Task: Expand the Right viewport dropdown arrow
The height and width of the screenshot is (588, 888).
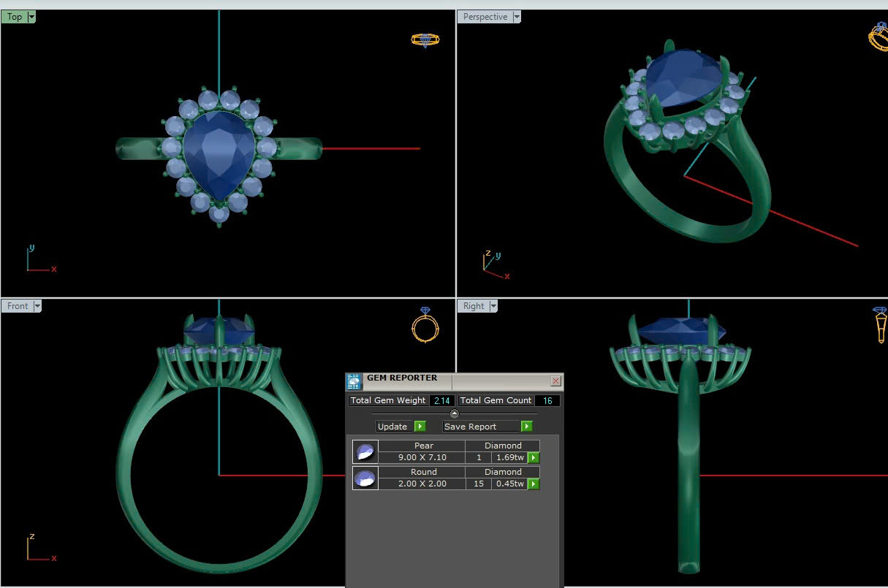Action: tap(493, 306)
